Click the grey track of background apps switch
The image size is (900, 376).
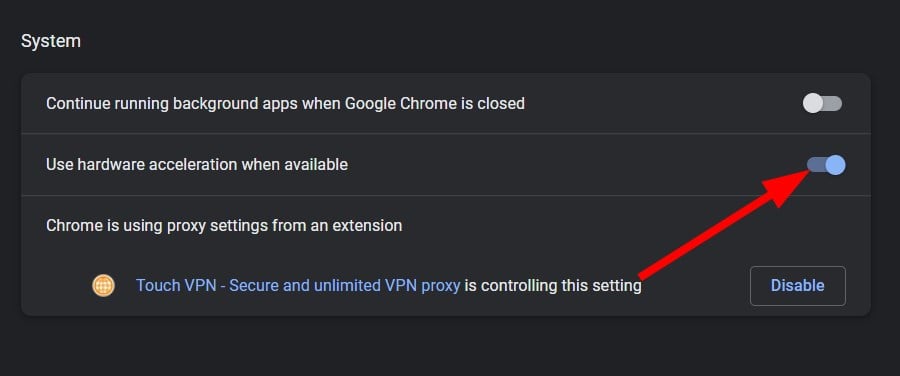click(x=833, y=103)
